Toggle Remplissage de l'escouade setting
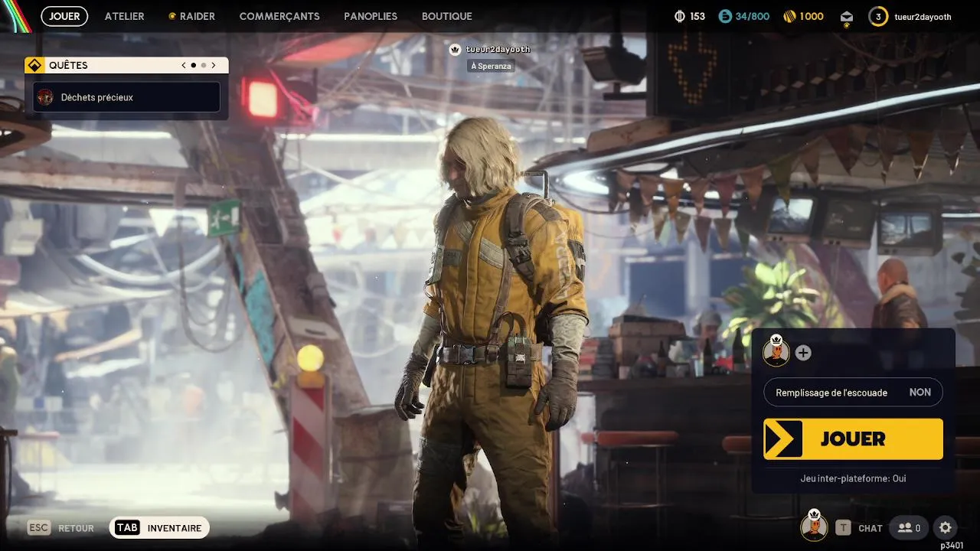The height and width of the screenshot is (551, 980). coord(853,393)
